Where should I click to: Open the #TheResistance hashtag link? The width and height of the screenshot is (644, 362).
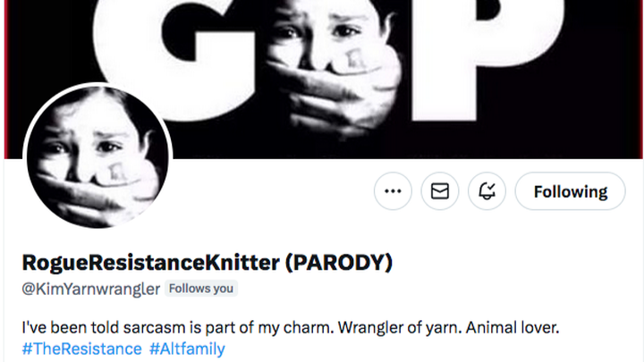[x=80, y=349]
